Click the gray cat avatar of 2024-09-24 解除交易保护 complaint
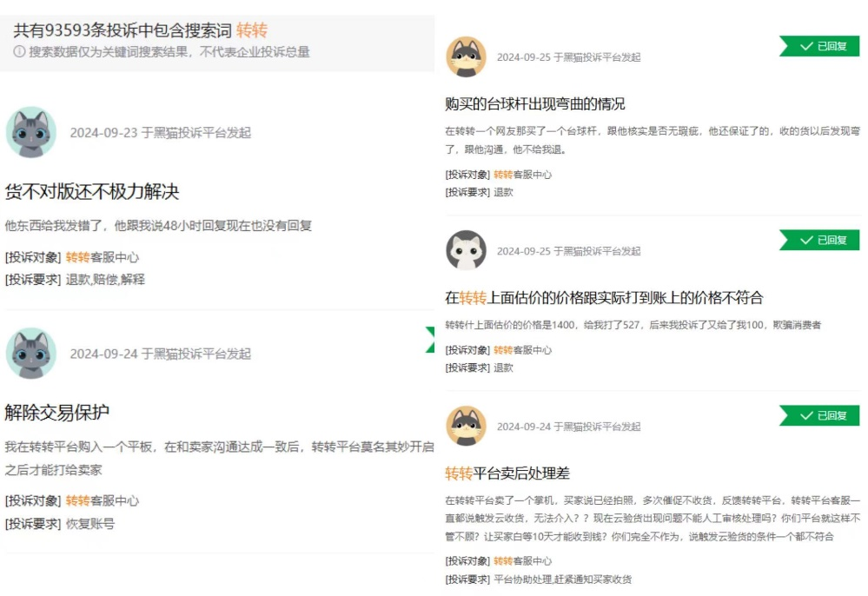 point(31,353)
